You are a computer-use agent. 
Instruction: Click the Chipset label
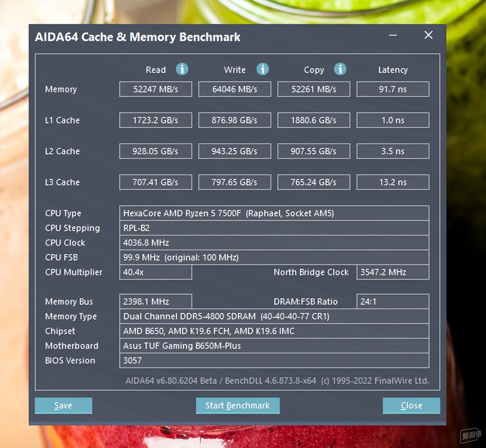60,331
